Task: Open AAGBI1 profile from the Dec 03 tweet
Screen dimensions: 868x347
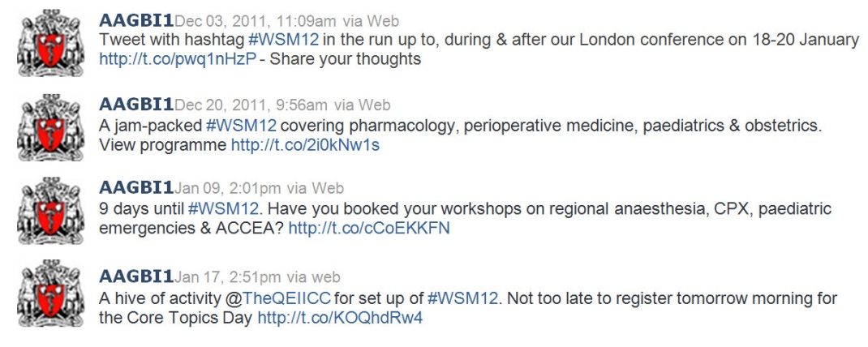Action: click(135, 21)
